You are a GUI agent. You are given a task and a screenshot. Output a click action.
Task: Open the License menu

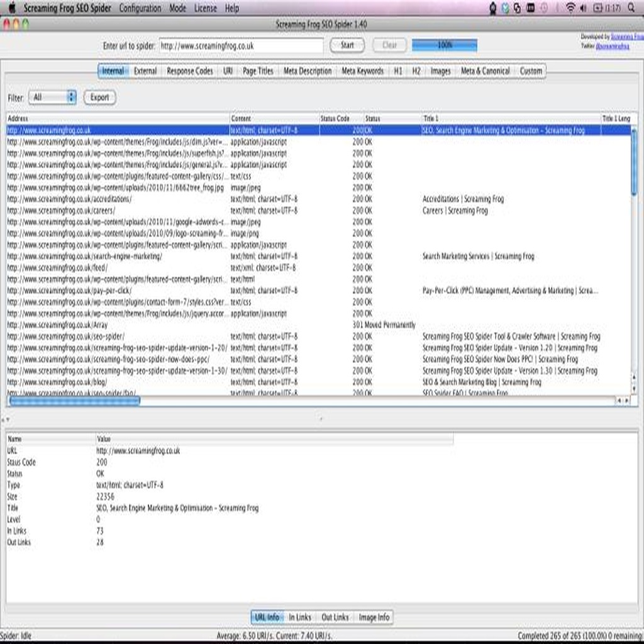click(206, 8)
